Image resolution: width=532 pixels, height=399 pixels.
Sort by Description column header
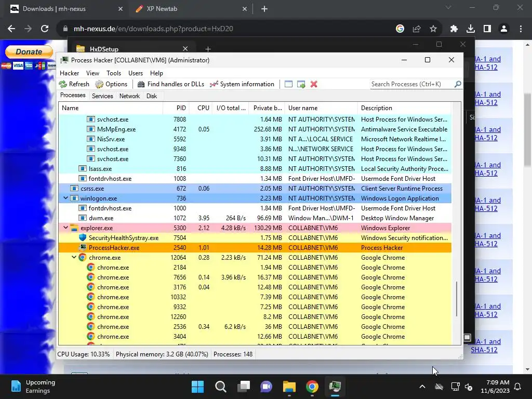(x=404, y=108)
